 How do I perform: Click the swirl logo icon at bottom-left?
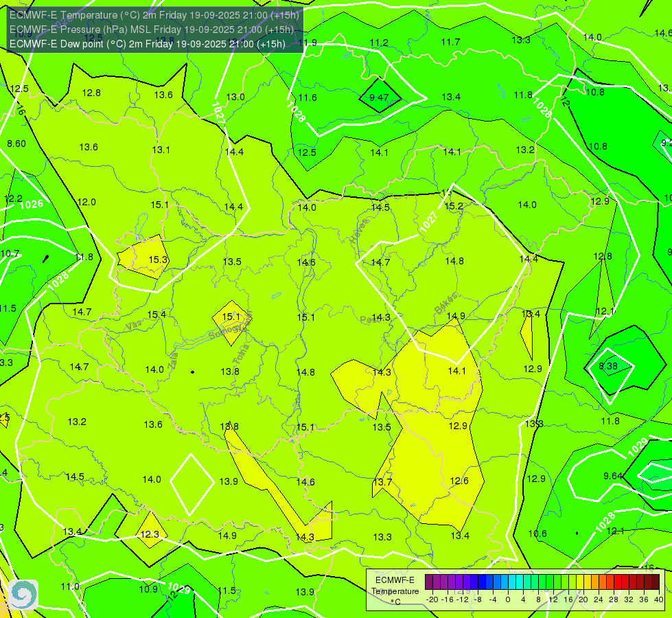pos(23,594)
